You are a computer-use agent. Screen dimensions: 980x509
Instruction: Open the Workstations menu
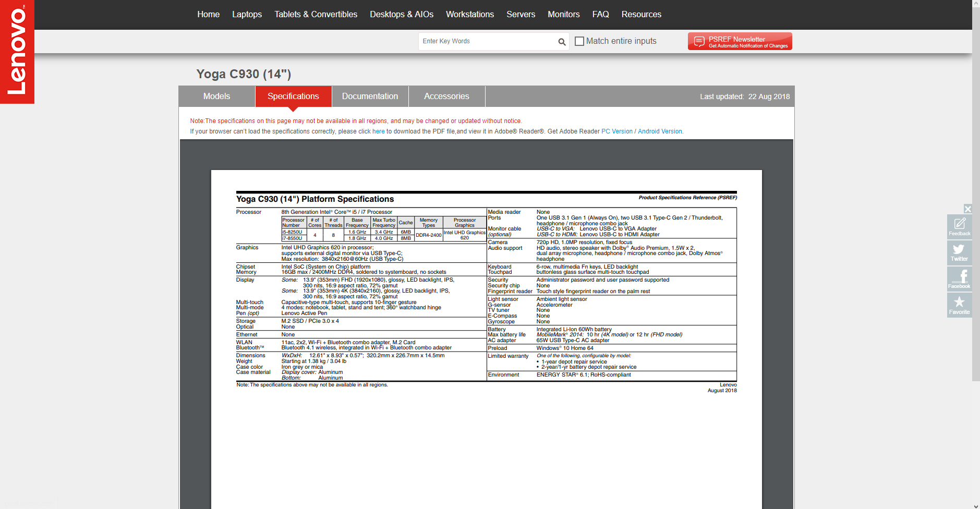tap(470, 15)
